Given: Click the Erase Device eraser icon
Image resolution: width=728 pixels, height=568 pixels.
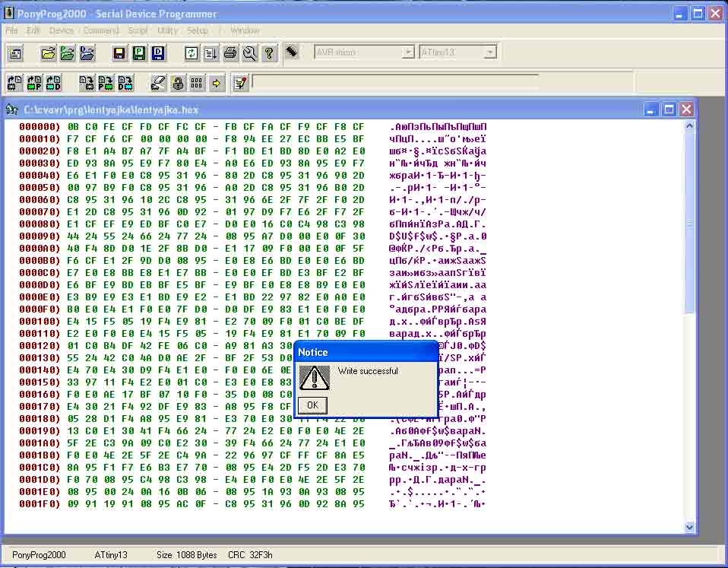Looking at the screenshot, I should [x=158, y=83].
